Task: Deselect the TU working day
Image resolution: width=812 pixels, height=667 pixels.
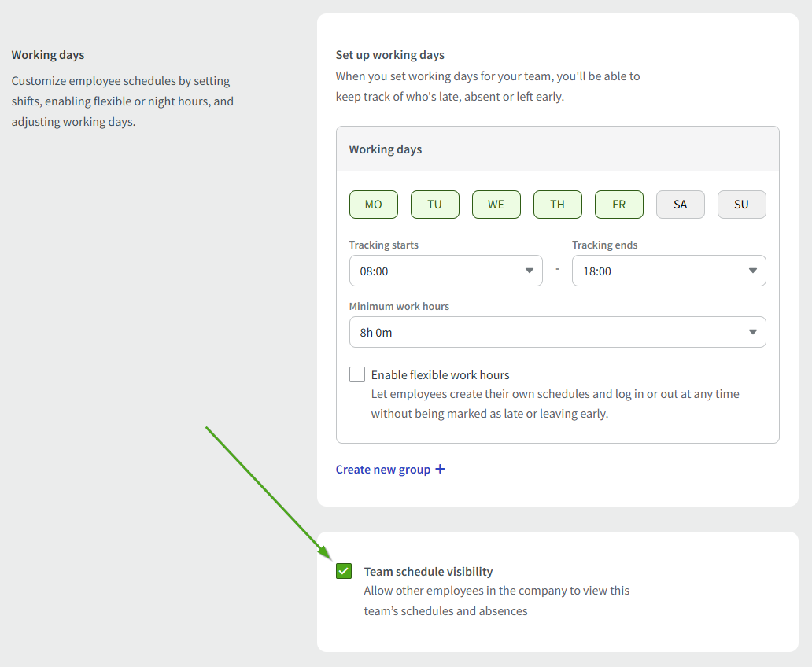Action: tap(434, 205)
